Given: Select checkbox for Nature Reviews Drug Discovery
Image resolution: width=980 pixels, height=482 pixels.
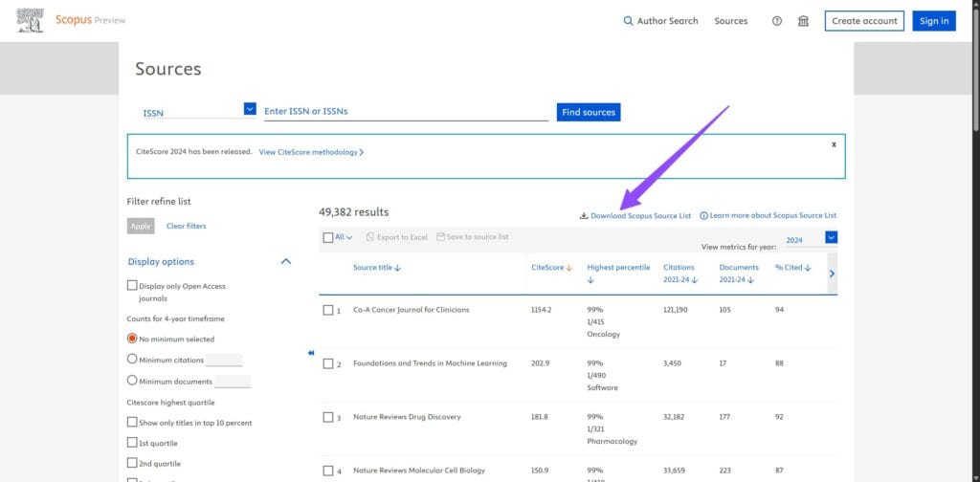Looking at the screenshot, I should pyautogui.click(x=328, y=417).
